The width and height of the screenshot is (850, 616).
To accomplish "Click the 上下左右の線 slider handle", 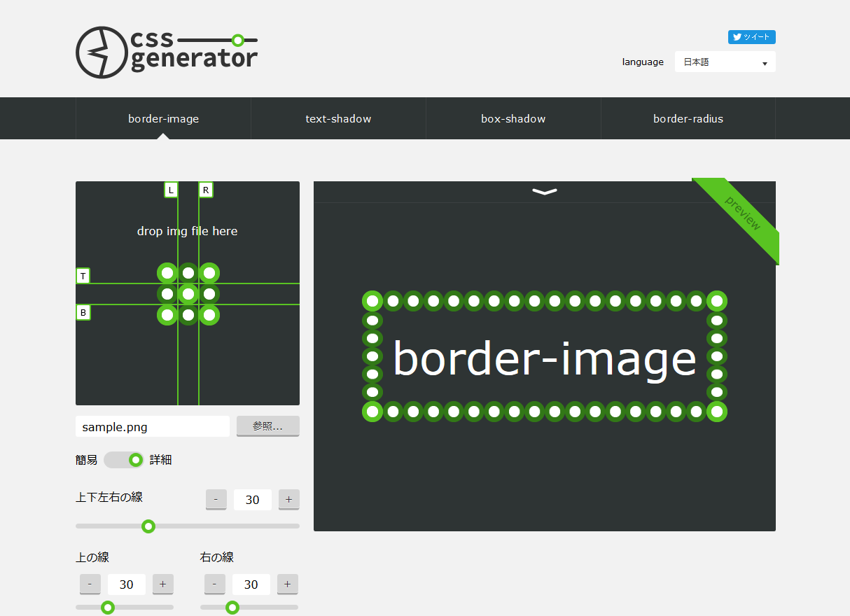I will (148, 526).
